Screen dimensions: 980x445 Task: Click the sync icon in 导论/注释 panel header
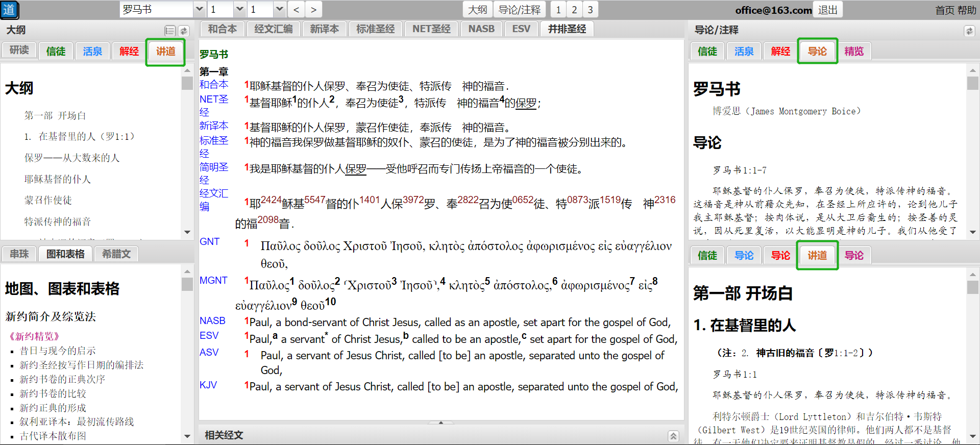coord(969,31)
